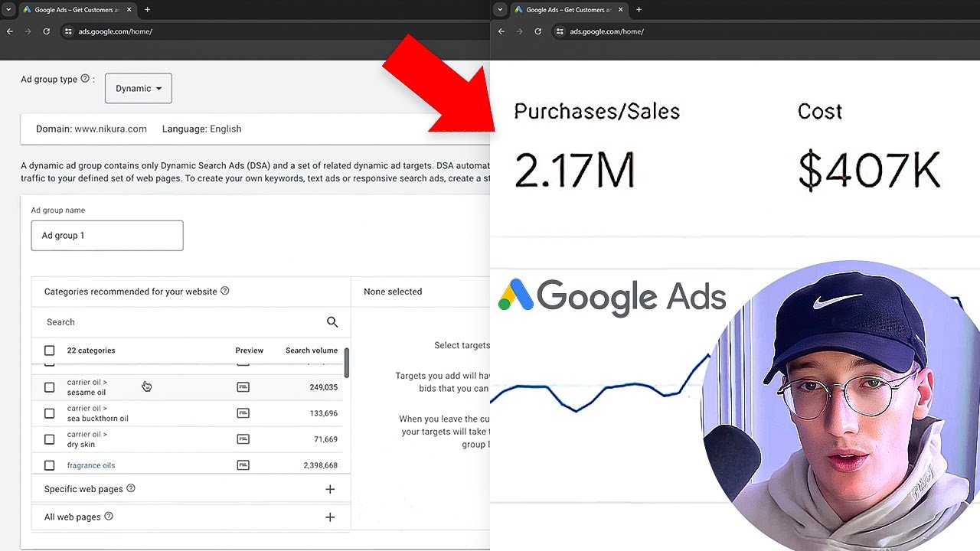The width and height of the screenshot is (980, 551).
Task: Click the categories list scrollbar
Action: [x=347, y=363]
